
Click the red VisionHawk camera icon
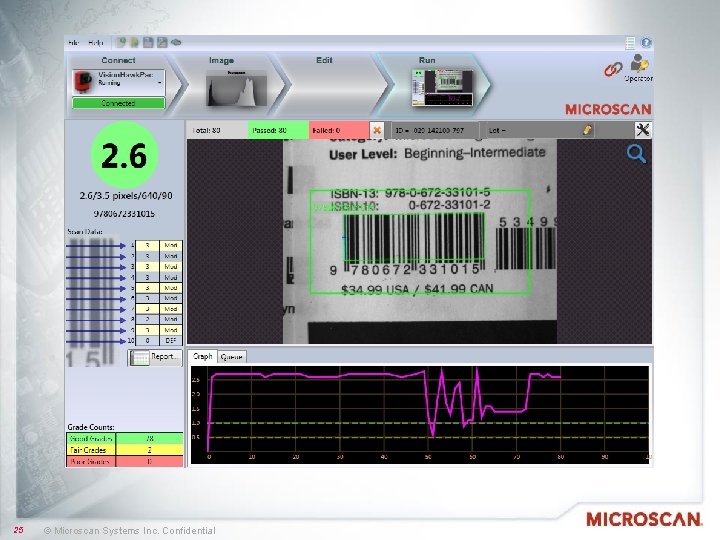83,81
